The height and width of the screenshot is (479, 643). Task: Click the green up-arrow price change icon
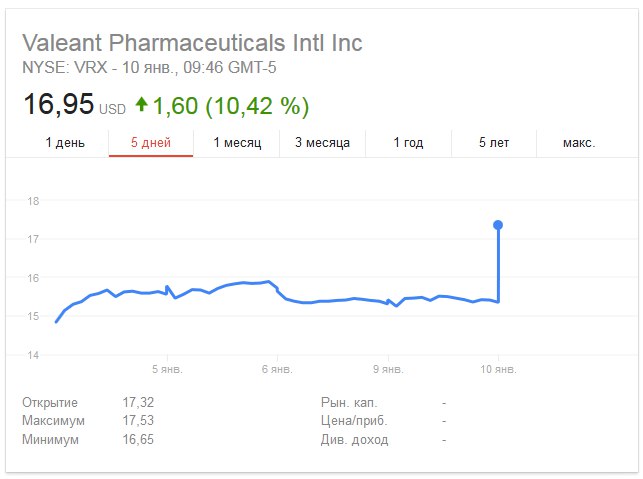(x=141, y=104)
